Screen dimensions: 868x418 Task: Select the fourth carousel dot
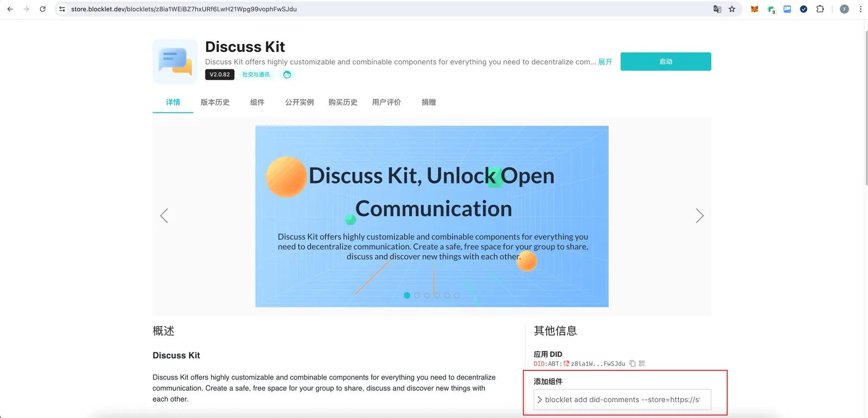pos(437,295)
